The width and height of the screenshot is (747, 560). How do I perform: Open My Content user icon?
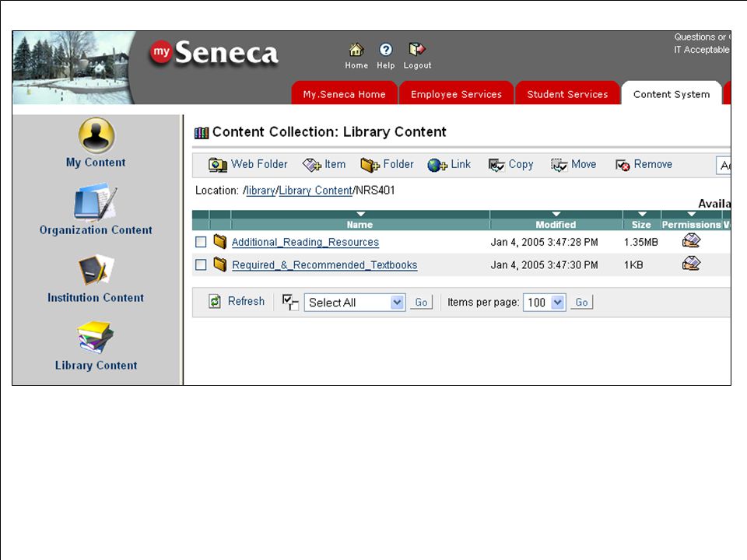click(x=96, y=135)
